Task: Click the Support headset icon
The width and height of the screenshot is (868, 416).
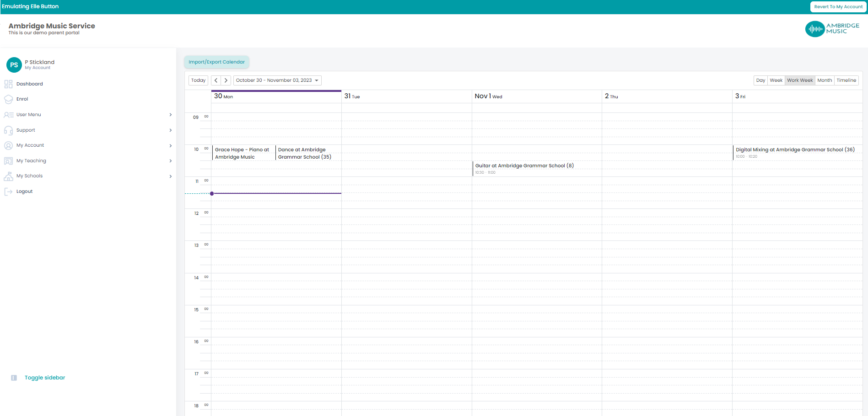Action: (x=8, y=130)
